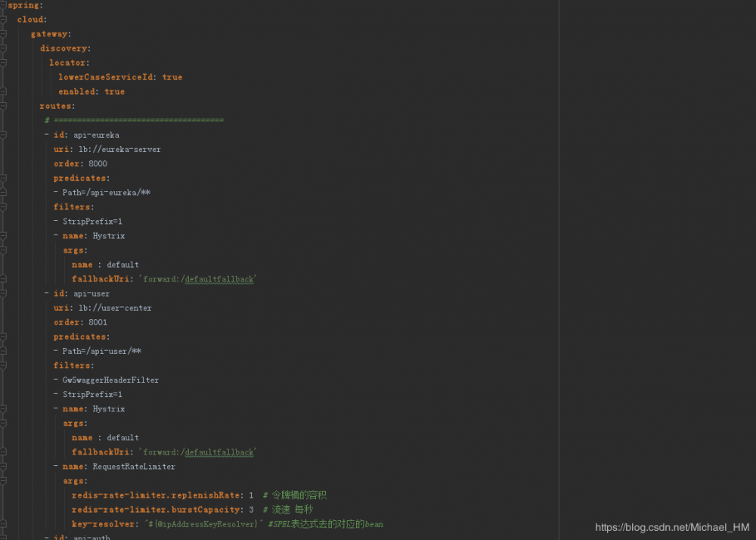Image resolution: width=756 pixels, height=540 pixels.
Task: Click the lowerCaseServiceId key
Action: 106,77
